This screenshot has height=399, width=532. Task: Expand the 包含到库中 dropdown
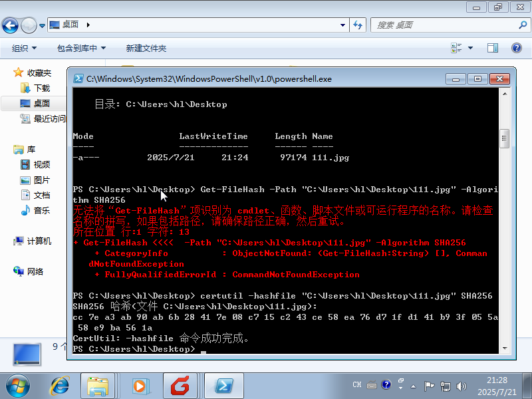(x=81, y=48)
